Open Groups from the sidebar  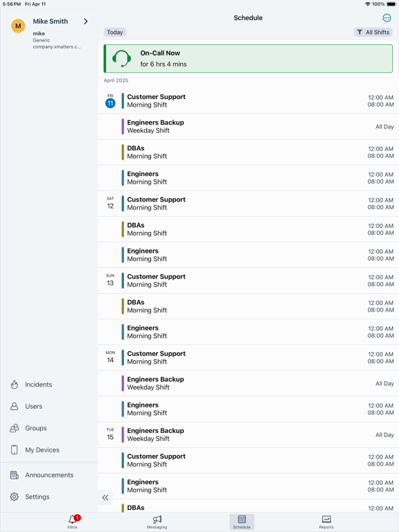35,428
